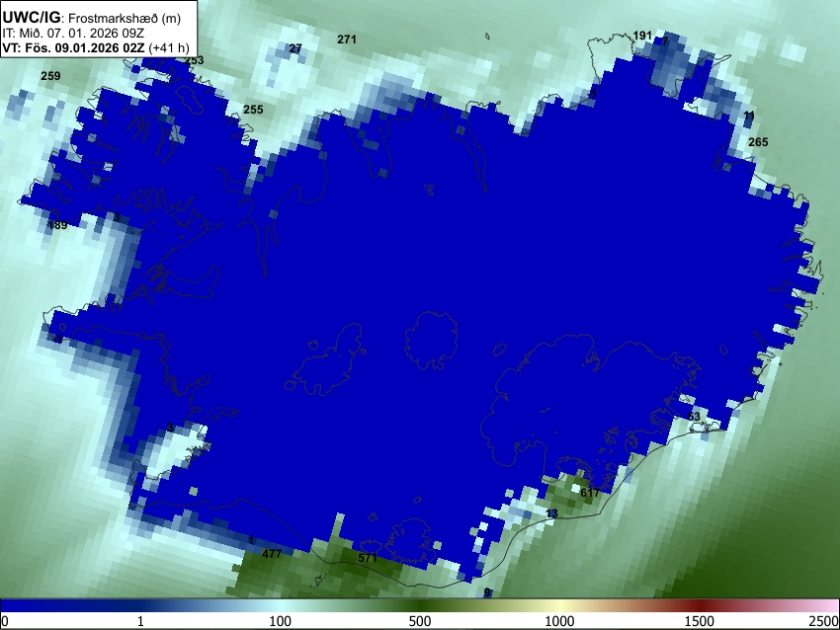Click the legend label 100
The width and height of the screenshot is (840, 630).
(281, 621)
